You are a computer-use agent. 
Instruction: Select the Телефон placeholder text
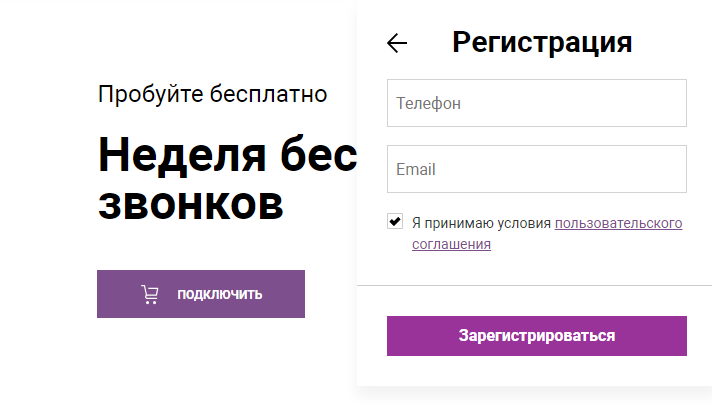[x=428, y=103]
